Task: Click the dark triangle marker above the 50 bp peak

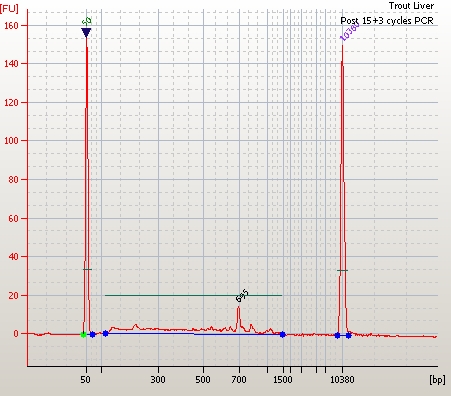Action: pyautogui.click(x=86, y=33)
